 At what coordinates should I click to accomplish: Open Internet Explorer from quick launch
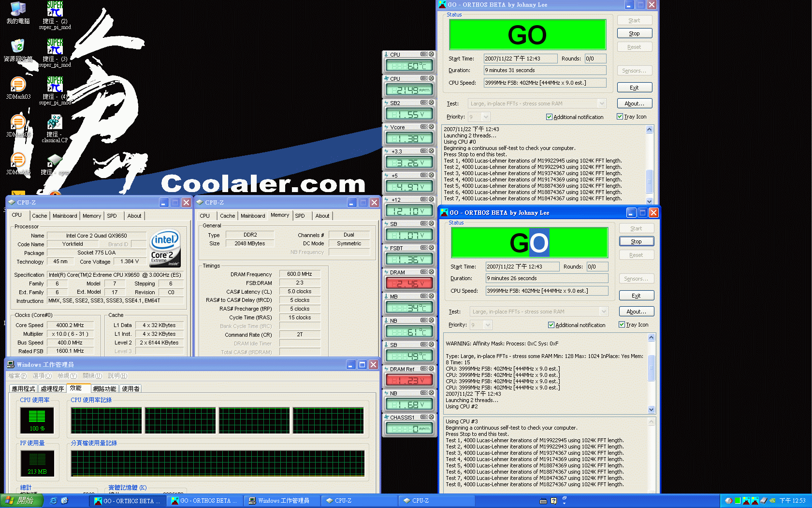point(53,501)
